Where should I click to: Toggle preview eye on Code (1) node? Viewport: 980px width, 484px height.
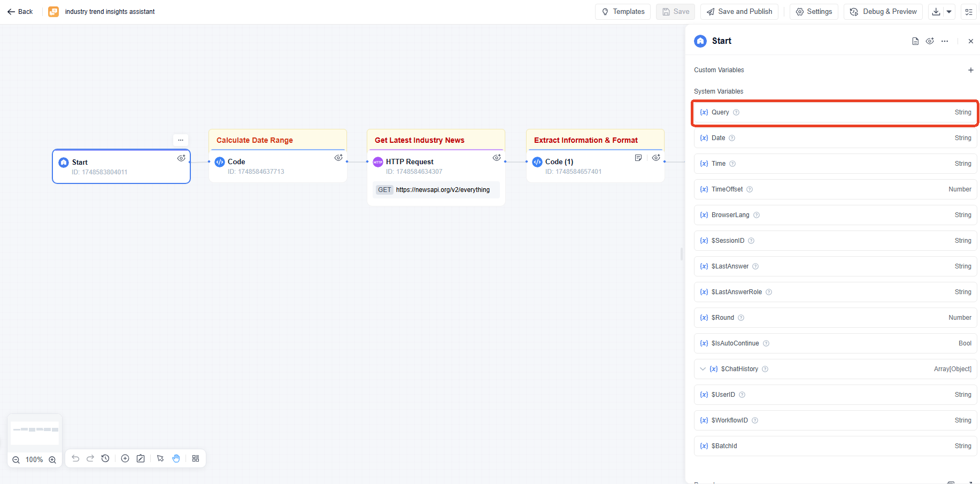pyautogui.click(x=656, y=158)
